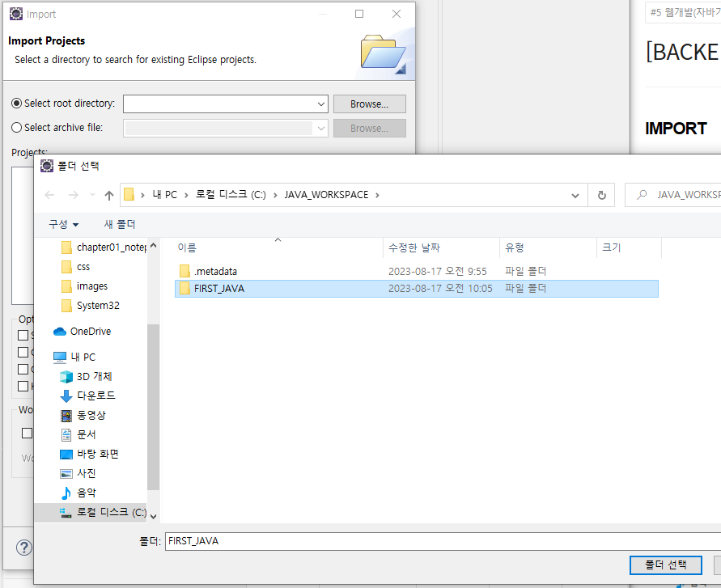Expand chevron after 로컬 디스크 (C:) in breadcrumb
Viewport: 721px width, 588px height.
(275, 195)
